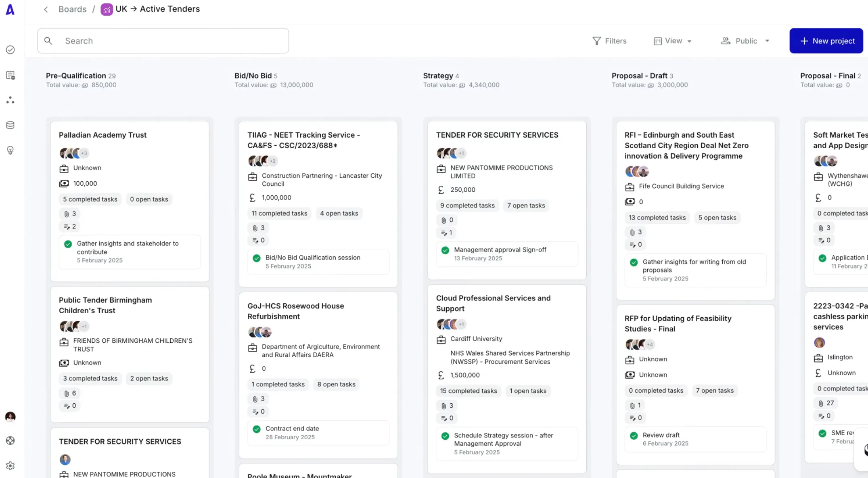868x478 pixels.
Task: Toggle the green check for Review draft
Action: coord(634,436)
